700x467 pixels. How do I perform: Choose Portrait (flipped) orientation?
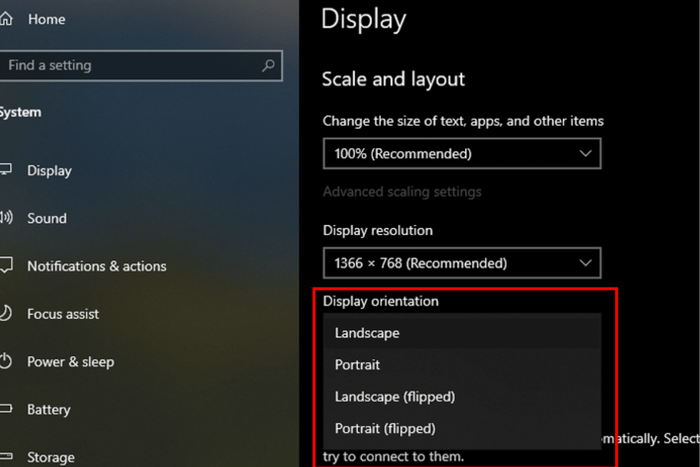(462, 429)
